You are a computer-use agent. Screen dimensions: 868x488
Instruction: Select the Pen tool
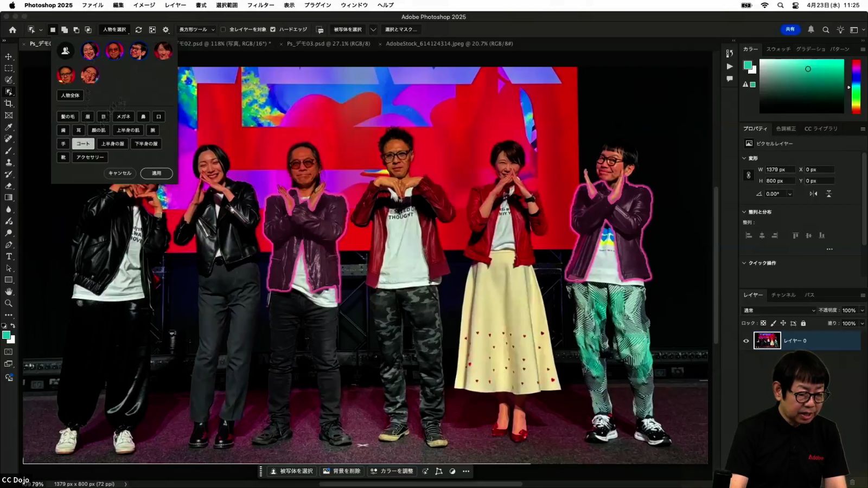[9, 245]
